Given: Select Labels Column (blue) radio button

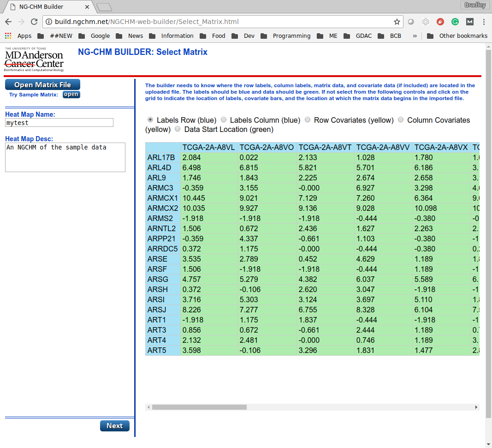Looking at the screenshot, I should coord(224,119).
